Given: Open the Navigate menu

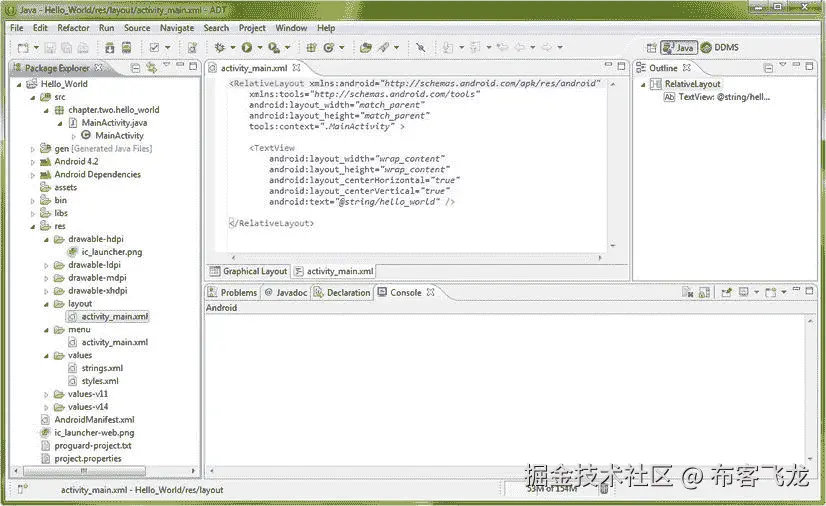Looking at the screenshot, I should 177,28.
